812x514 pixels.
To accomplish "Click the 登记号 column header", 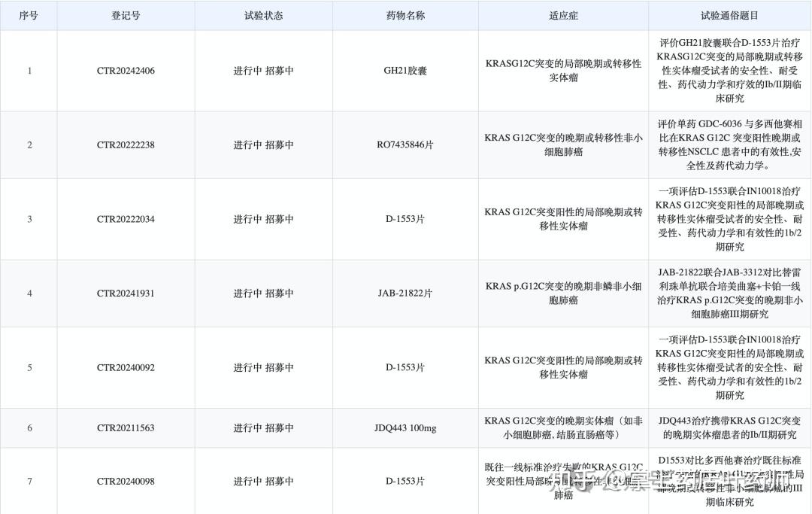I will click(x=124, y=15).
